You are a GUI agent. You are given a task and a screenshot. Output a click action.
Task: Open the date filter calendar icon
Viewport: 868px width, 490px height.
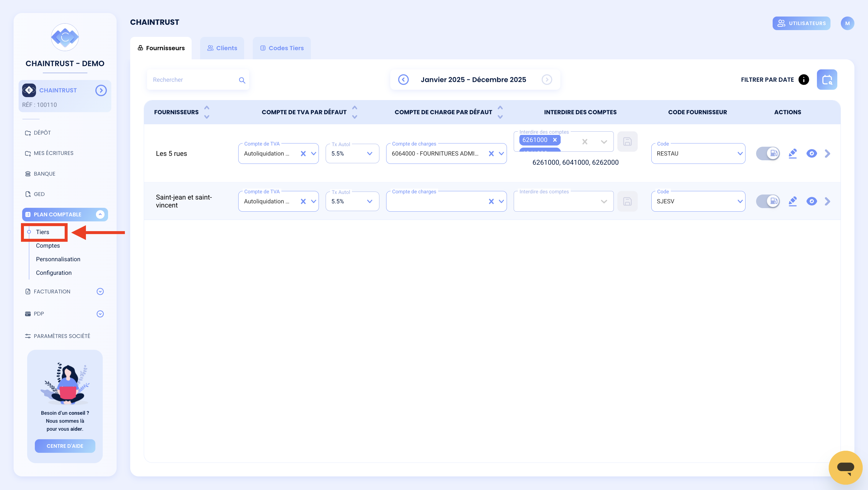point(827,80)
